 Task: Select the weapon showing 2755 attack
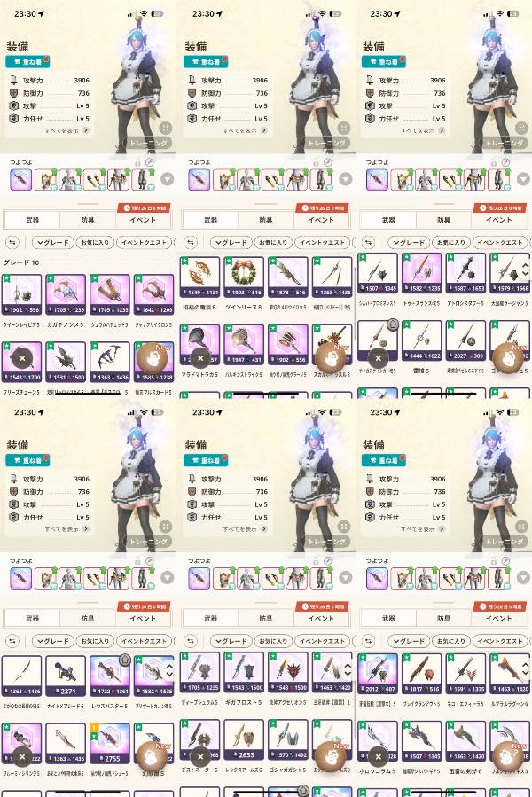point(110,743)
